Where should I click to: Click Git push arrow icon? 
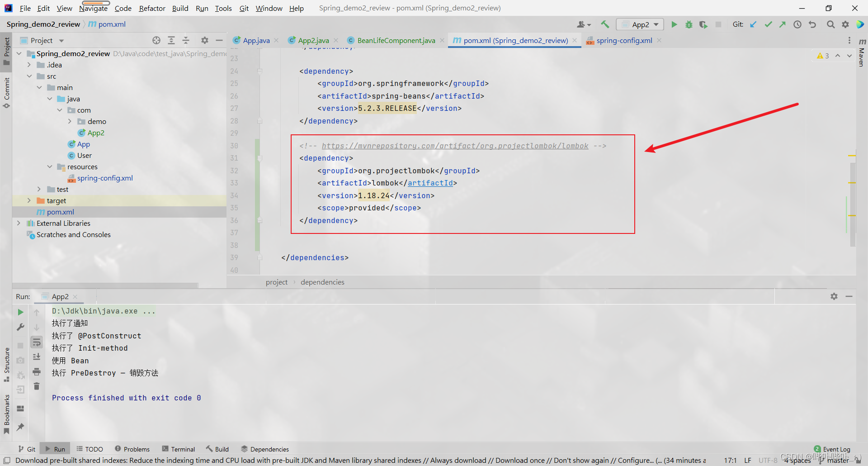(x=783, y=24)
